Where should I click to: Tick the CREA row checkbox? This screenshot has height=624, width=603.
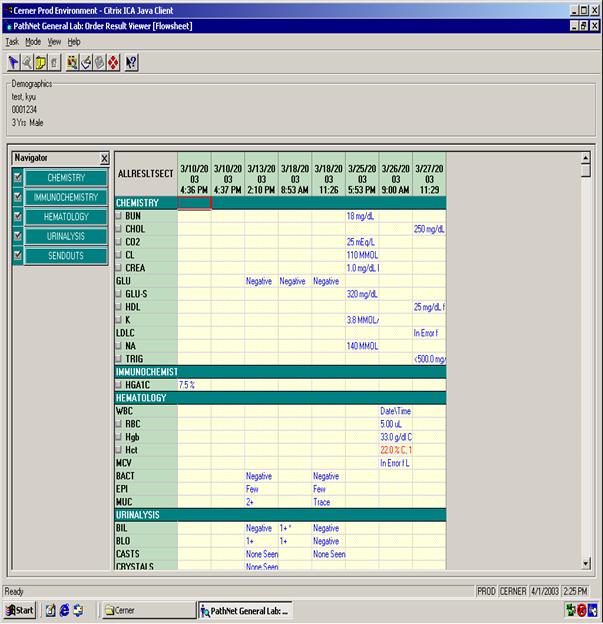(x=119, y=268)
